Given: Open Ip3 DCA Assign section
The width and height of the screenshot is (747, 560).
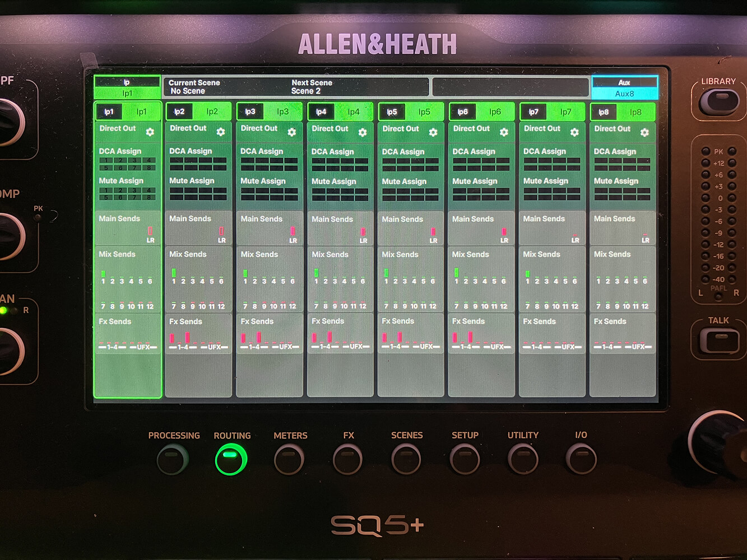Looking at the screenshot, I should tap(270, 160).
